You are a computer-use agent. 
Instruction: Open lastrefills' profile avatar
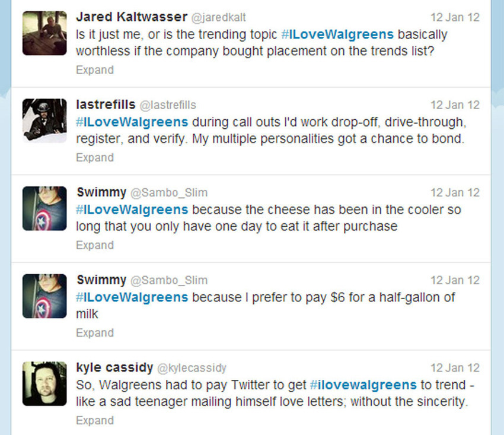(x=44, y=120)
